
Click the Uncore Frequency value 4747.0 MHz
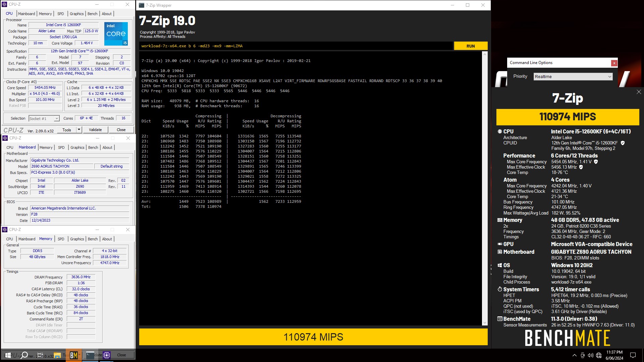click(x=110, y=263)
